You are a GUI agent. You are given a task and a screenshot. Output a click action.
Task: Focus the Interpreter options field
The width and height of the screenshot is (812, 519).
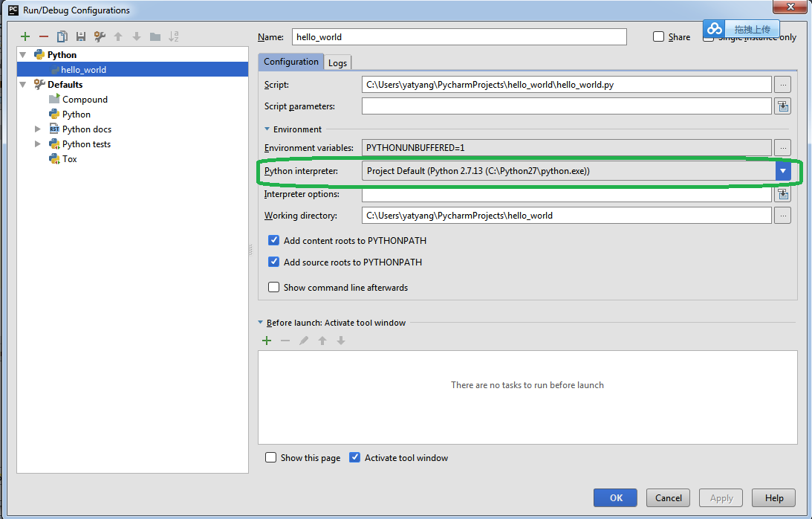pyautogui.click(x=567, y=195)
